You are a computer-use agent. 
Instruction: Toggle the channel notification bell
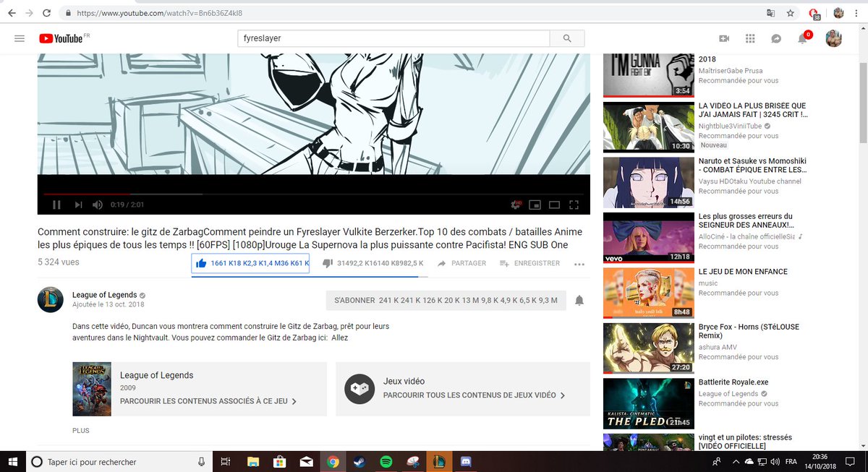coord(579,300)
